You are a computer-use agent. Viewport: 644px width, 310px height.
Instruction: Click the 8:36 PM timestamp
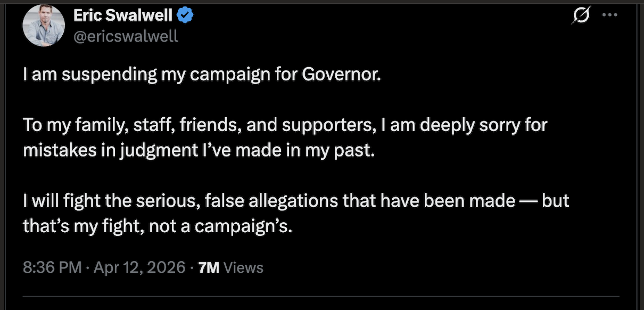point(52,267)
